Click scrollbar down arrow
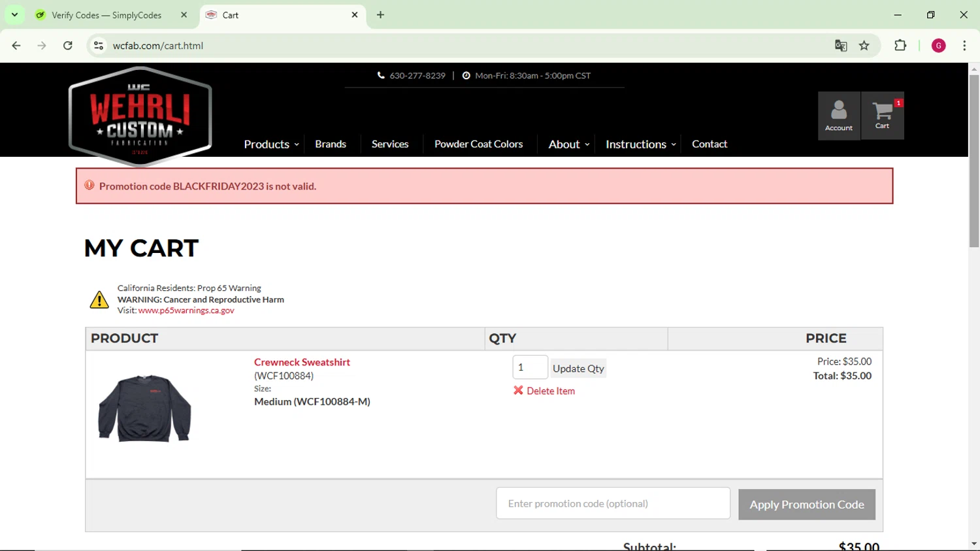The height and width of the screenshot is (551, 980). 974,544
